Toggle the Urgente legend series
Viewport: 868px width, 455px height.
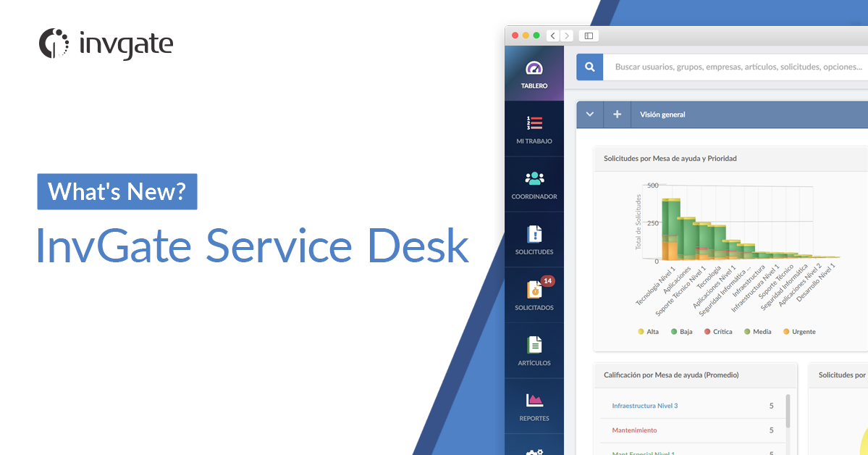click(799, 332)
